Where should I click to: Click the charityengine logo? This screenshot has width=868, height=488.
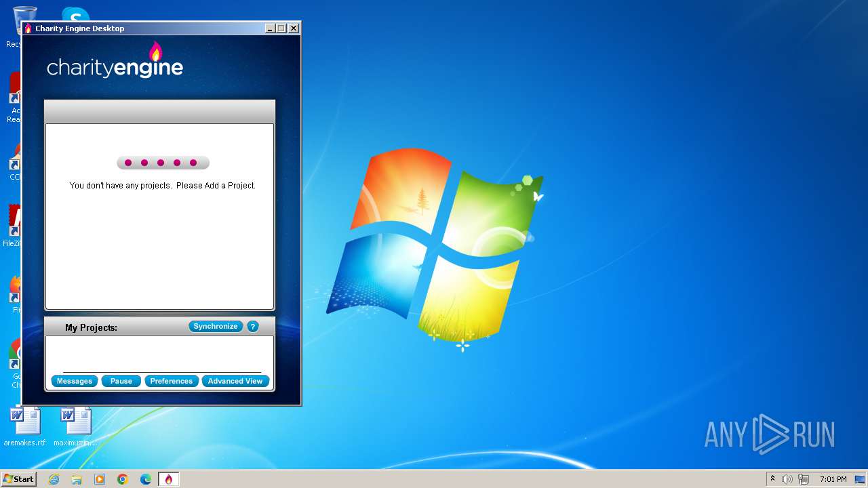[115, 60]
